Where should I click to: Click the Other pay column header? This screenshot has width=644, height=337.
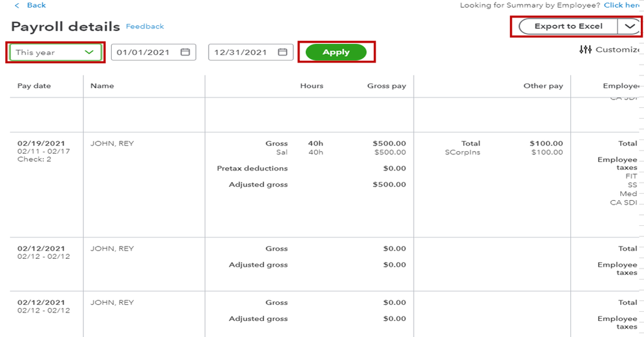pos(543,86)
